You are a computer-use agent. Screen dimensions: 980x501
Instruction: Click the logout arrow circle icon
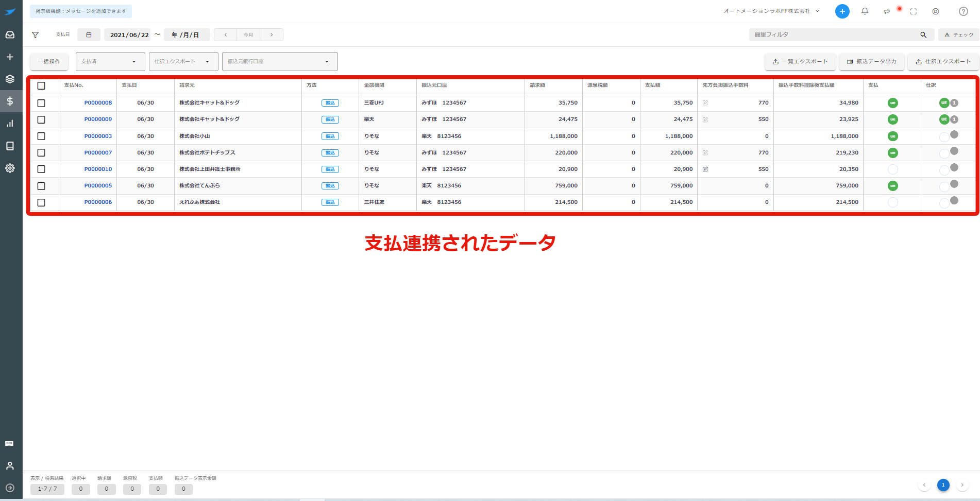[10, 488]
